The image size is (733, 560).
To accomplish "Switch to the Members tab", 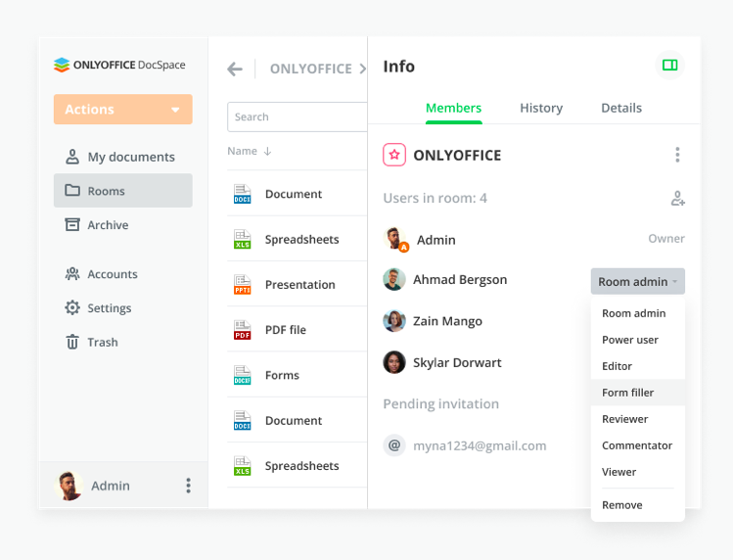I will tap(453, 108).
